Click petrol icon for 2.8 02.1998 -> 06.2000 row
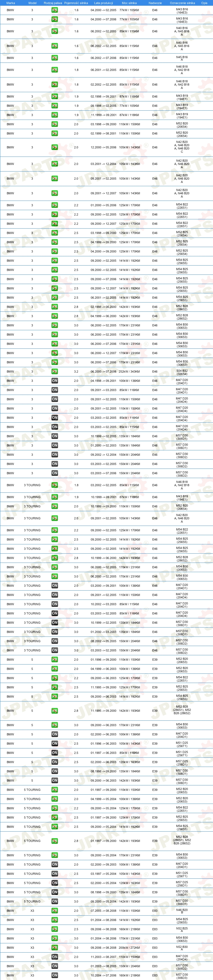 point(54,307)
